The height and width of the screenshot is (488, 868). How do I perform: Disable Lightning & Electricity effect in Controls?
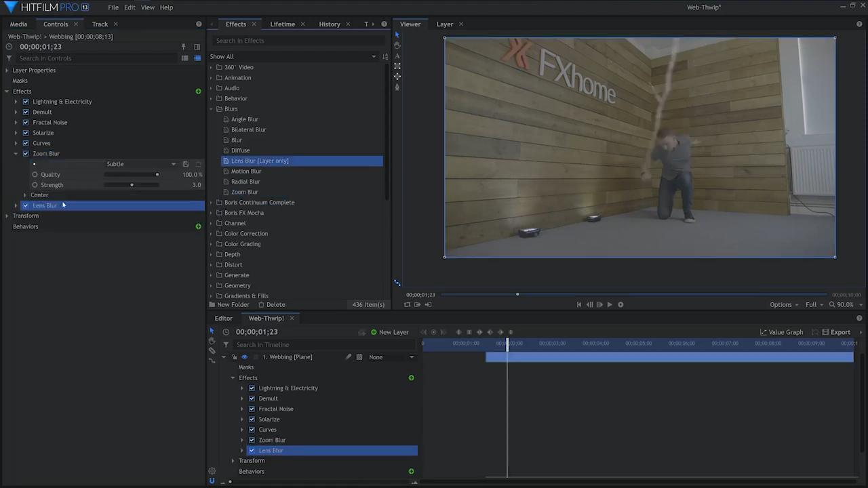[x=26, y=102]
